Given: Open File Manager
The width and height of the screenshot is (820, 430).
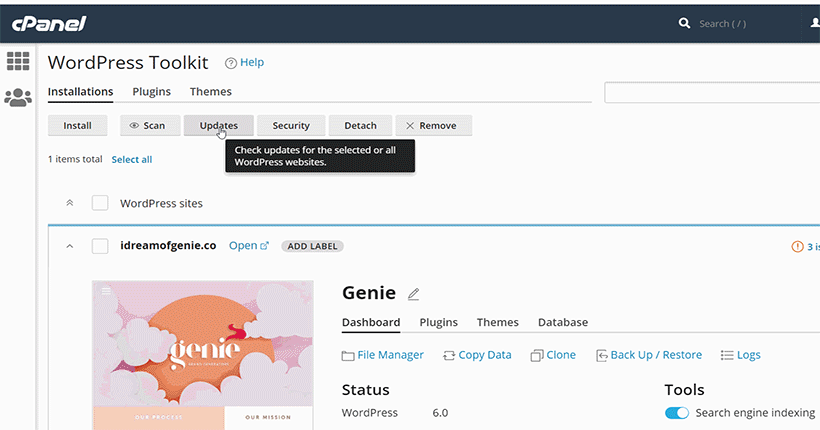Looking at the screenshot, I should [383, 355].
